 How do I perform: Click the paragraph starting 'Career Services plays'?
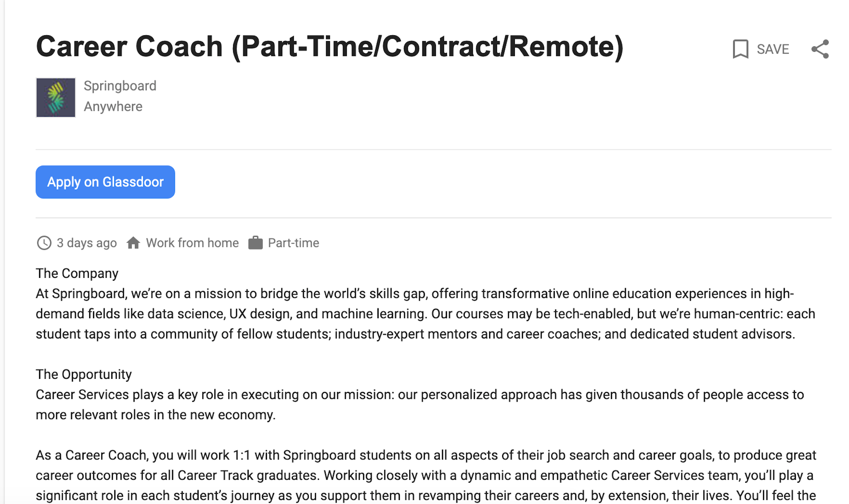tap(419, 405)
